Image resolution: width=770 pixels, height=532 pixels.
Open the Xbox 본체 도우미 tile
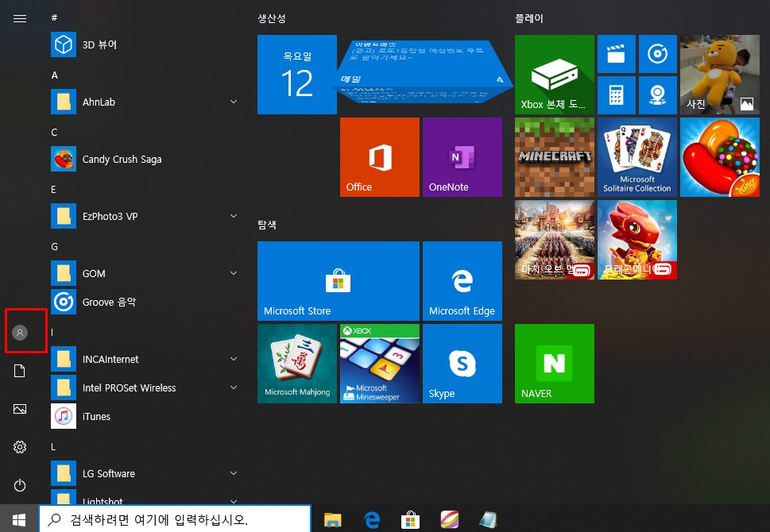point(555,75)
